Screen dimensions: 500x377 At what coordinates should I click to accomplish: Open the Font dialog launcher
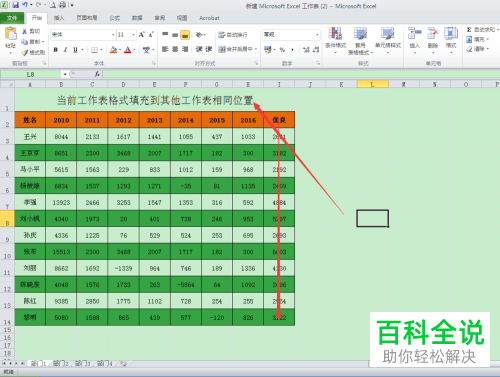coord(154,63)
